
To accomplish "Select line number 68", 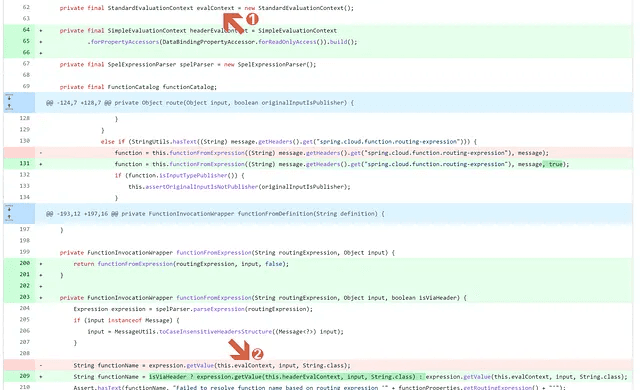I will pos(26,75).
